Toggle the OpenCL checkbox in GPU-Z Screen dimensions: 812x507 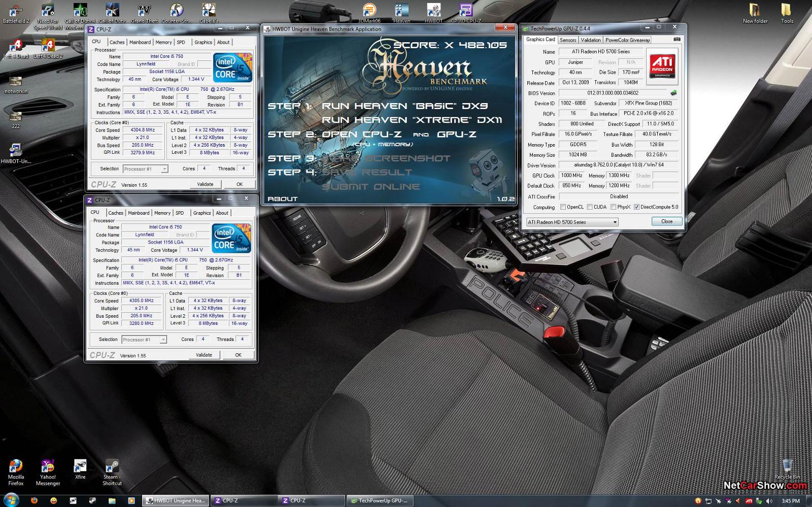pyautogui.click(x=563, y=207)
